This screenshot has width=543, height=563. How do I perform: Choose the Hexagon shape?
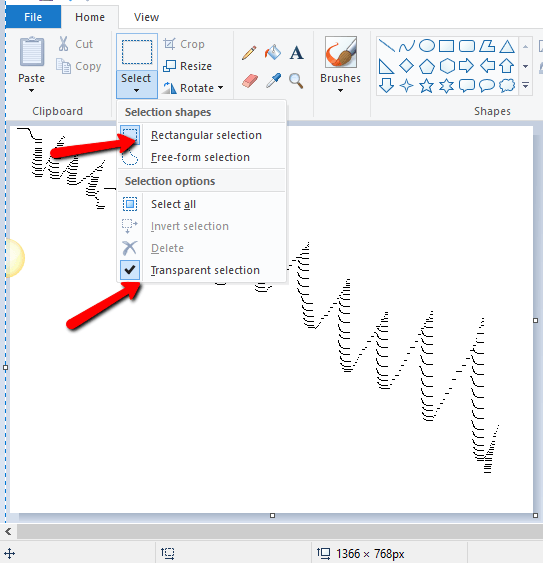447,66
